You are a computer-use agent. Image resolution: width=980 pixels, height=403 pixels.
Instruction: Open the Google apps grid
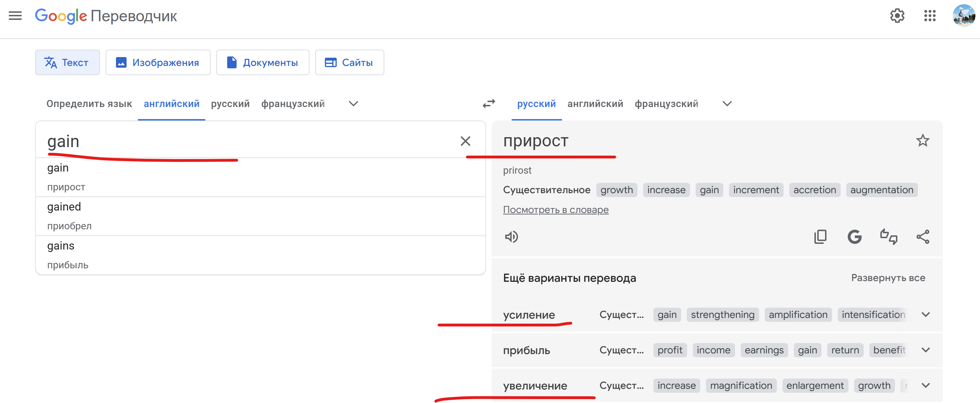930,16
